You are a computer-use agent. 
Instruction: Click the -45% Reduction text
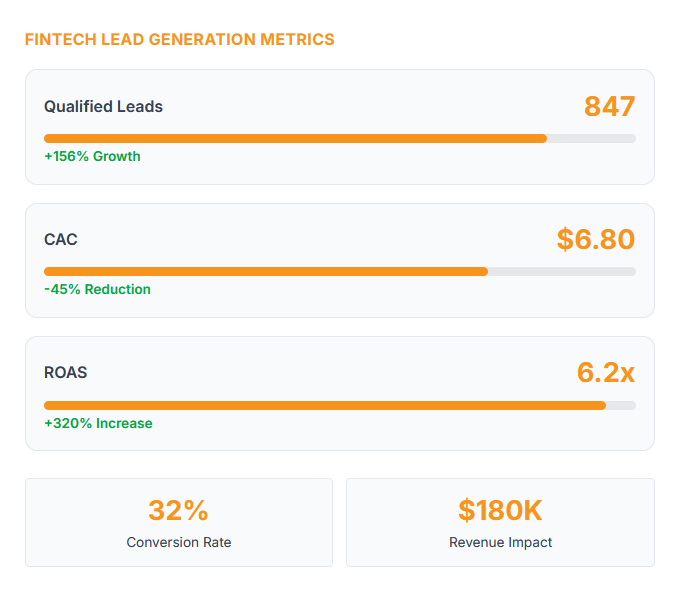(97, 289)
